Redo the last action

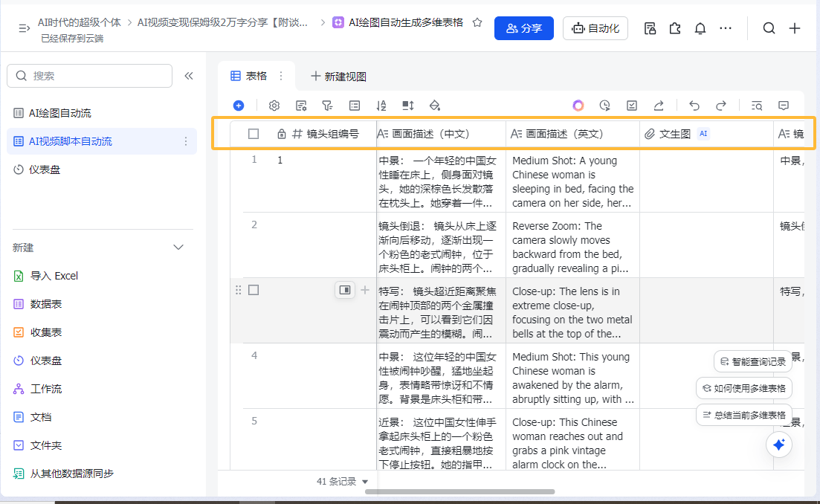pyautogui.click(x=720, y=106)
